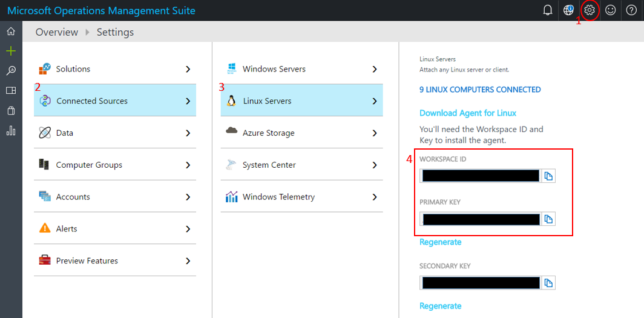Viewport: 644px width, 318px height.
Task: Go to Overview in breadcrumb
Action: 57,32
